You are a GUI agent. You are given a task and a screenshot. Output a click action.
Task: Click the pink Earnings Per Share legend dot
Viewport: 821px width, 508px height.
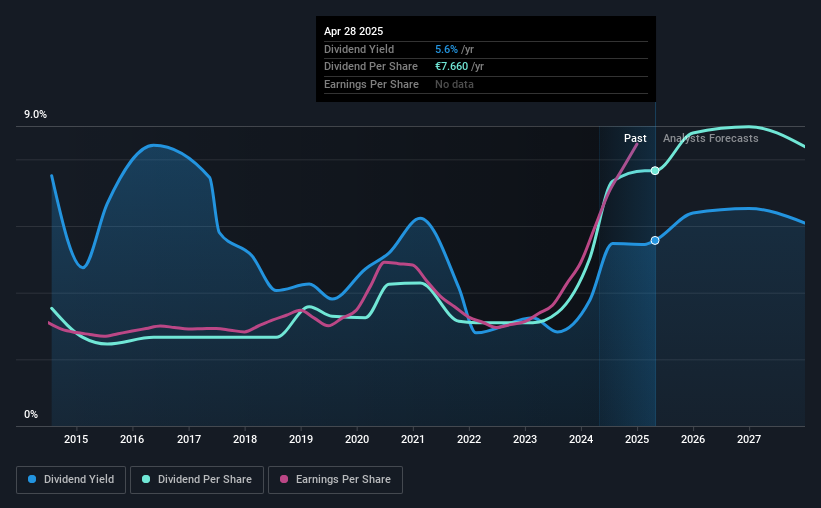284,479
